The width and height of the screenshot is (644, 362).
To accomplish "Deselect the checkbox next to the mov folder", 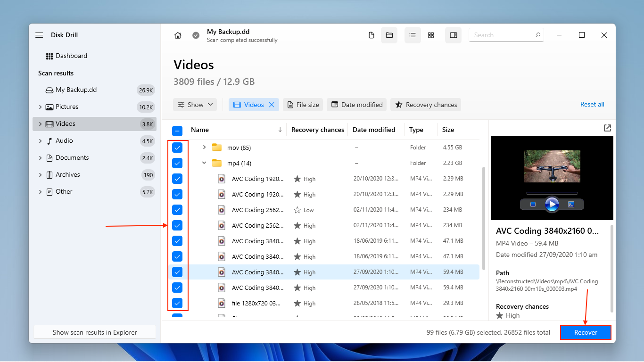I will (177, 147).
